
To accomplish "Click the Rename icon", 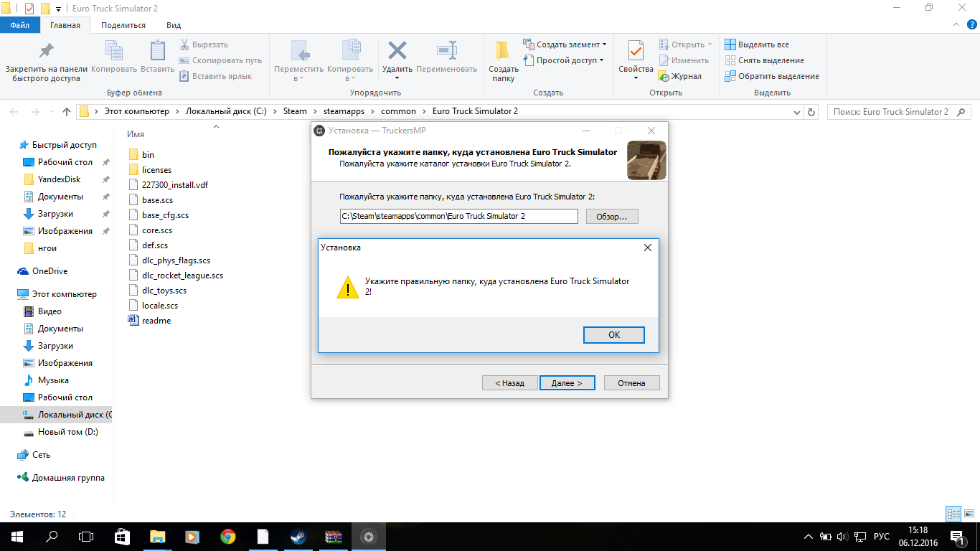I will 446,50.
